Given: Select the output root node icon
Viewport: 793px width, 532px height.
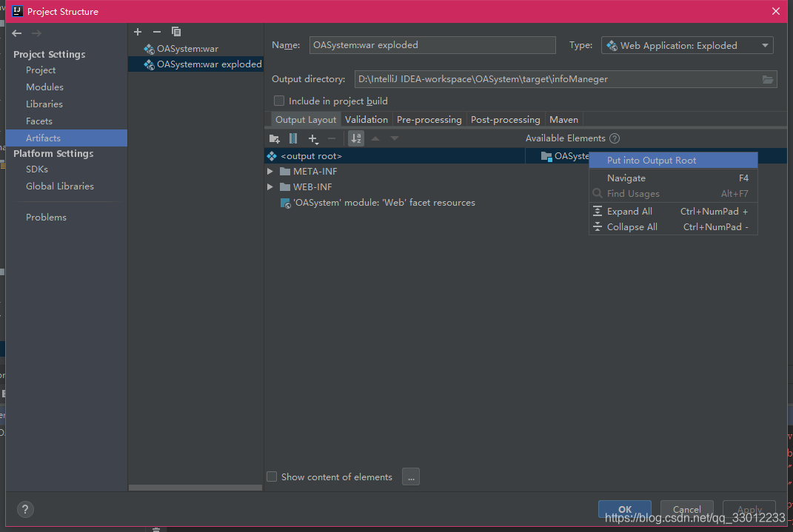Looking at the screenshot, I should (x=272, y=156).
